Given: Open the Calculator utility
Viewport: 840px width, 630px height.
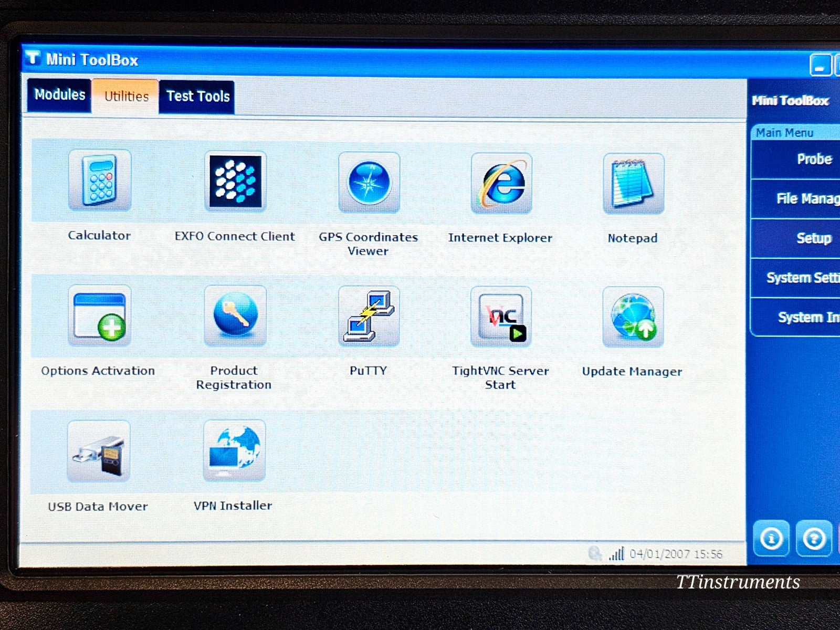Looking at the screenshot, I should tap(100, 181).
